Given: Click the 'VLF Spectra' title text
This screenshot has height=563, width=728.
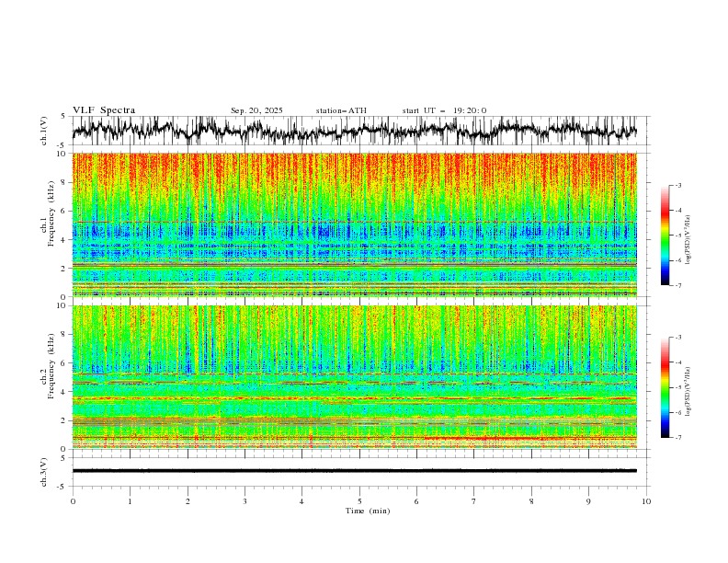Looking at the screenshot, I should pyautogui.click(x=104, y=110).
